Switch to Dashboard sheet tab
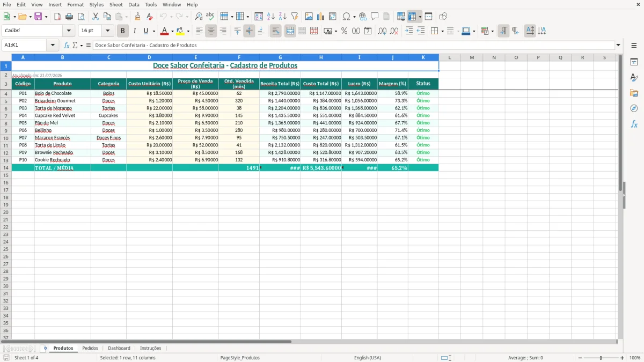The image size is (644, 362). click(119, 348)
